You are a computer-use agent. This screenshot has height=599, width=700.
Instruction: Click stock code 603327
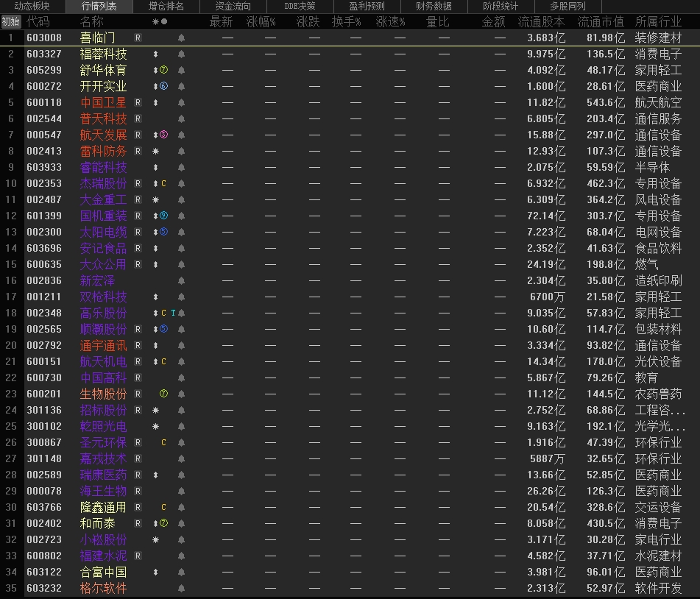click(x=44, y=54)
